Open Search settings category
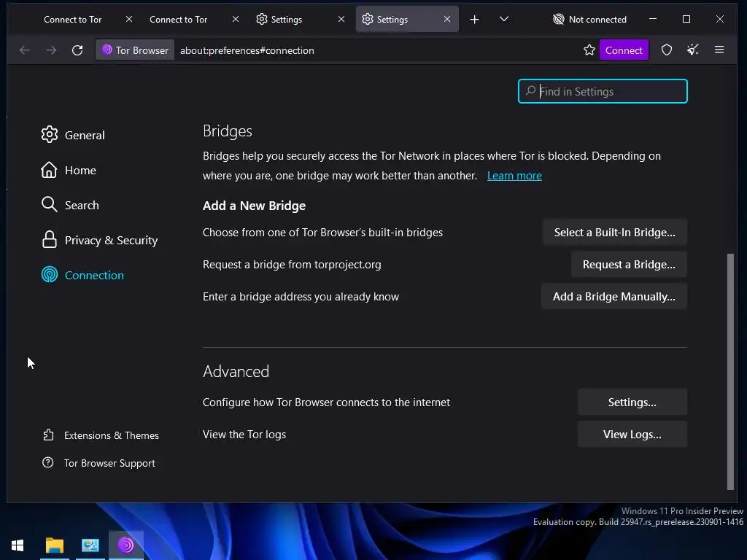The height and width of the screenshot is (560, 747). click(x=70, y=205)
